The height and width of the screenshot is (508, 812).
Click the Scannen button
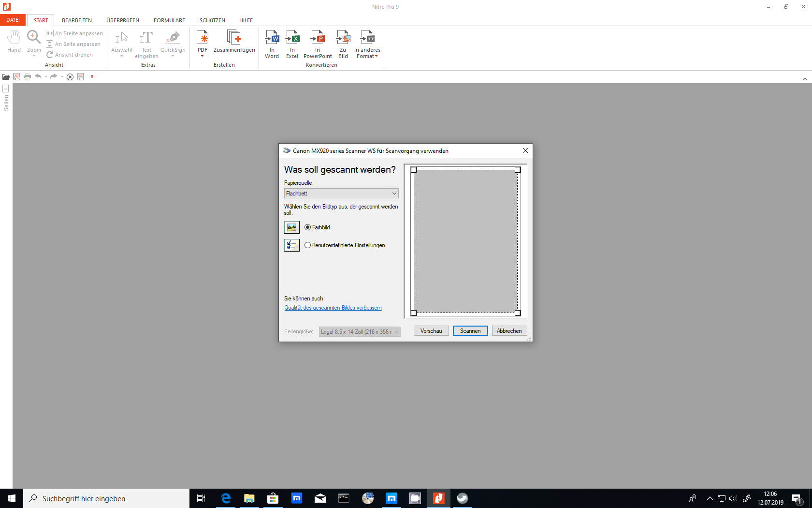470,331
